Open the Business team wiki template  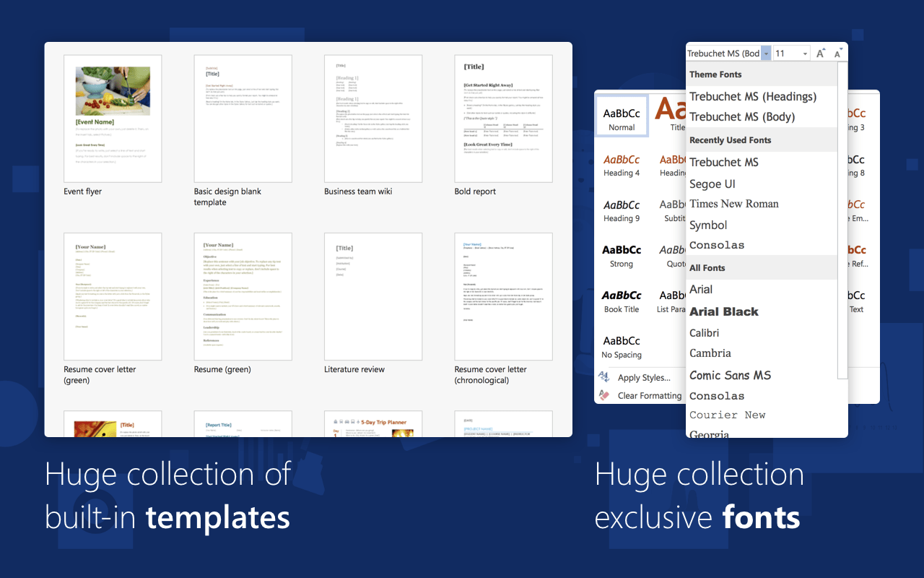coord(373,118)
